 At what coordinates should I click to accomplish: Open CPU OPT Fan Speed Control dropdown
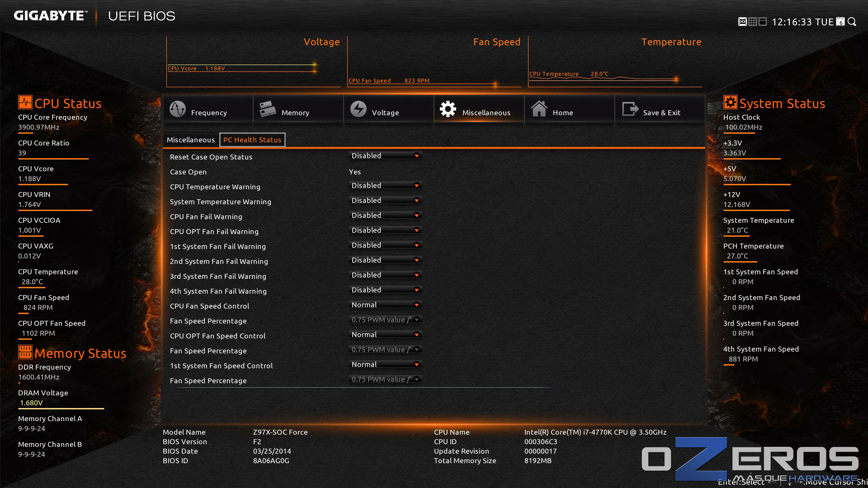[x=386, y=334]
